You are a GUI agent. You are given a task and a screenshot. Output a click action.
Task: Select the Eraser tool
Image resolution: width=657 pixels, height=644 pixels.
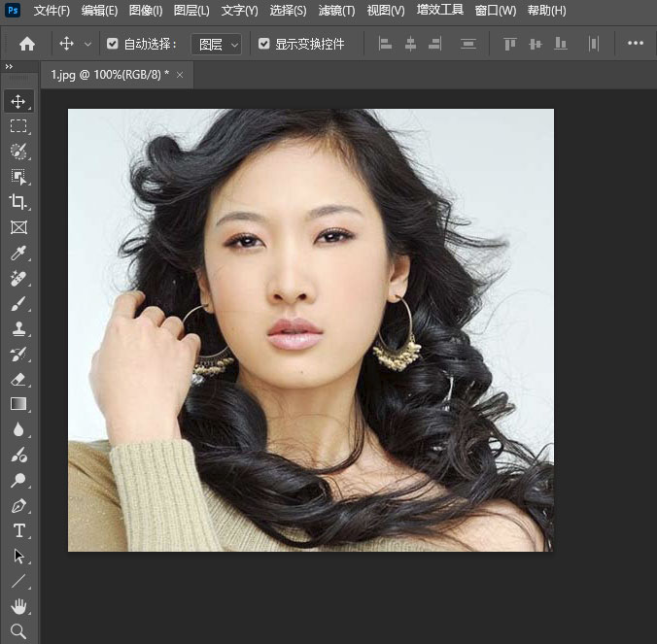pyautogui.click(x=18, y=380)
